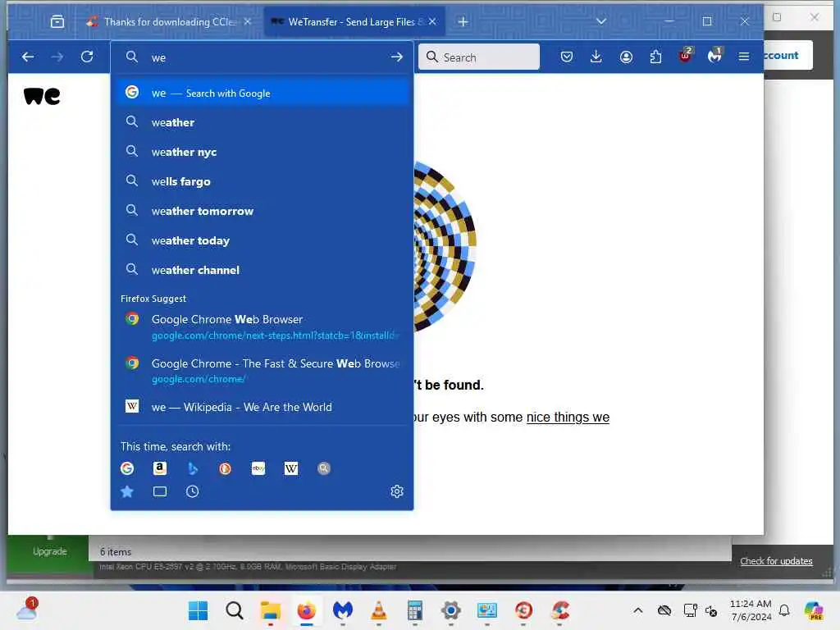This screenshot has width=840, height=630.
Task: Choose 'we — Search with Google' suggestion
Action: pos(262,93)
